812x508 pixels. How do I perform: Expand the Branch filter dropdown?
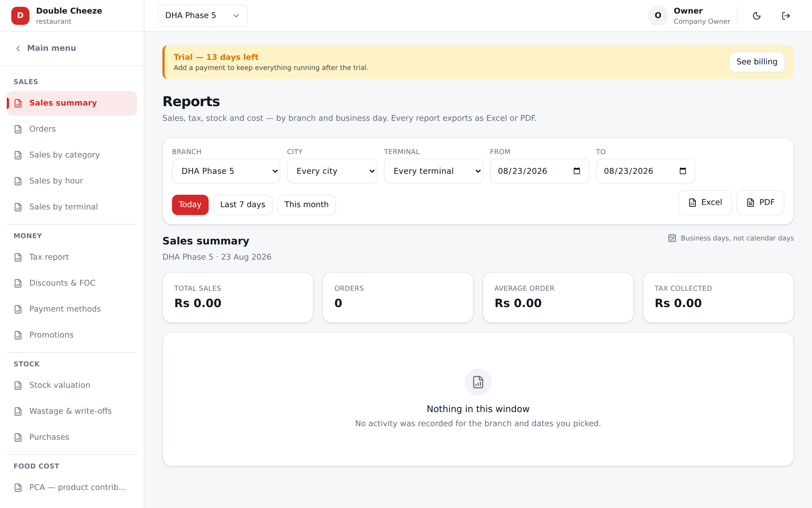[226, 171]
